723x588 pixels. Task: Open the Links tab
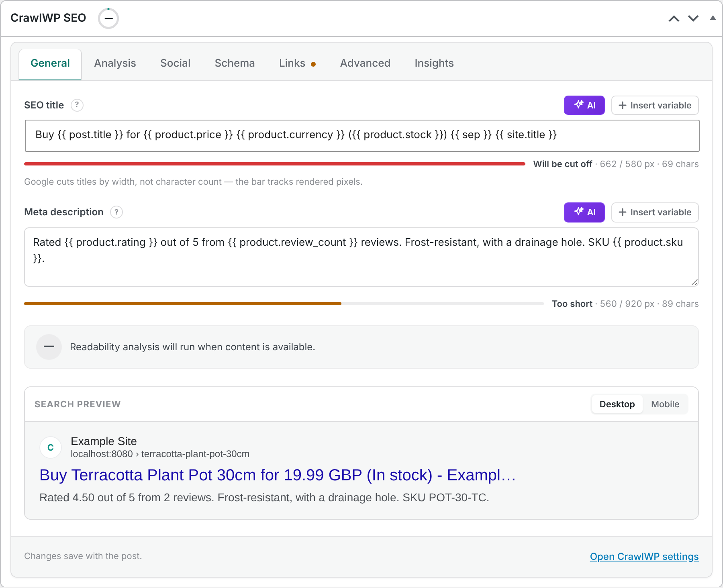coord(297,63)
